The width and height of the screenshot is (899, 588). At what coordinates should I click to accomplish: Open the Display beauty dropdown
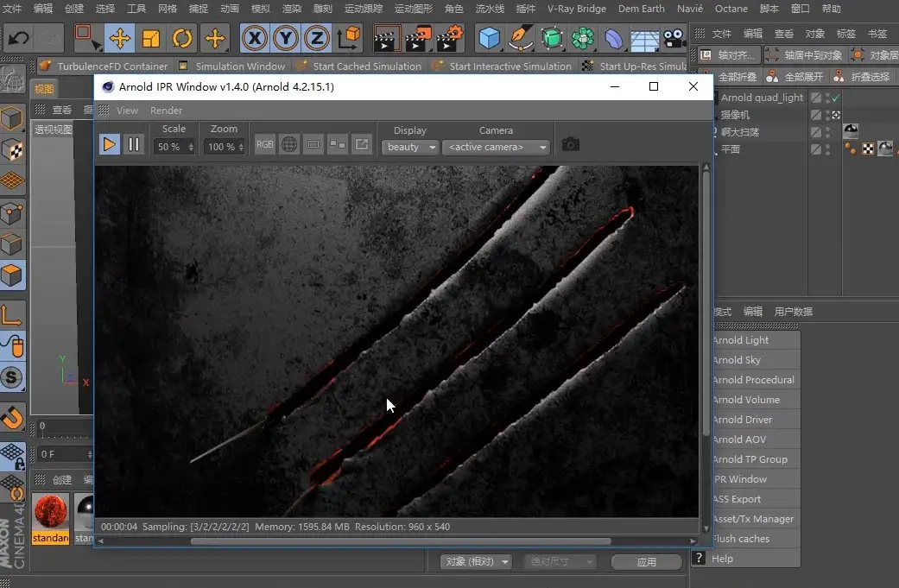tap(410, 148)
